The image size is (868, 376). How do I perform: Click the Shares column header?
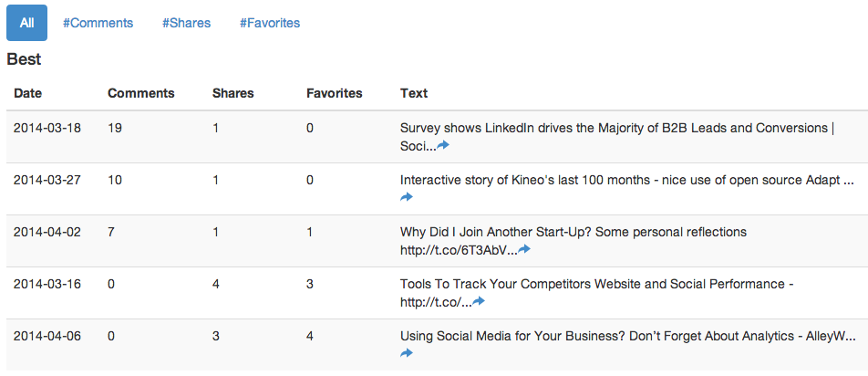233,94
